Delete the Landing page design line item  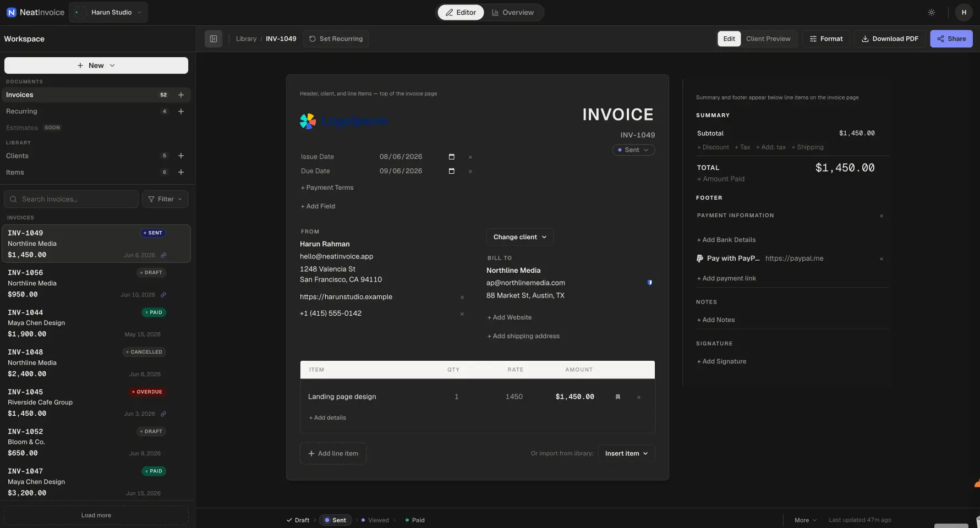(639, 397)
